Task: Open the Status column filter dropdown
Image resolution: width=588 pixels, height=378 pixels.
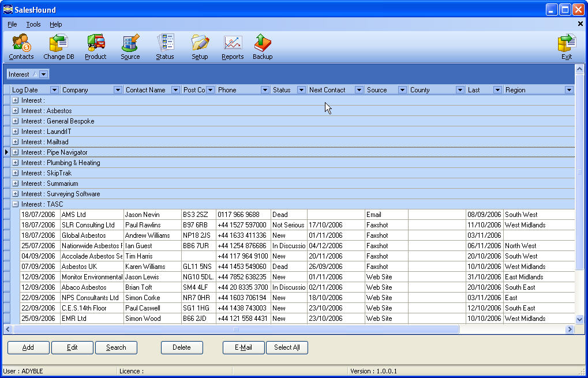Action: coord(301,90)
